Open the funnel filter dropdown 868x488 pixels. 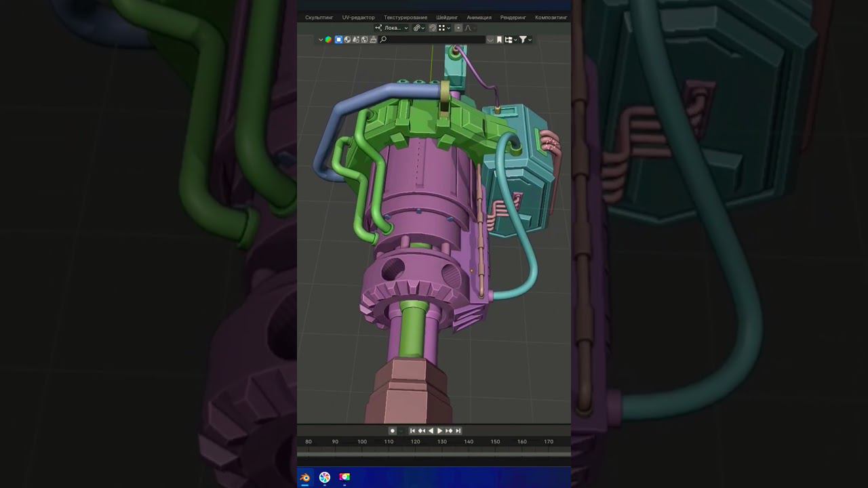526,39
